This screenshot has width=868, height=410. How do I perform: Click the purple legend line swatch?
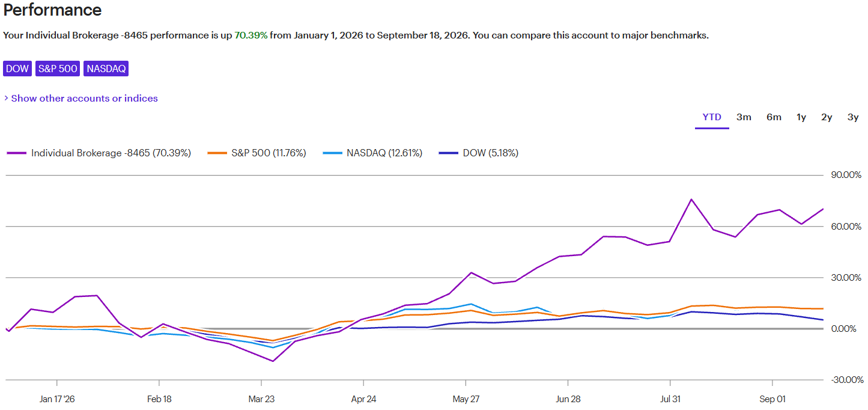[x=17, y=153]
